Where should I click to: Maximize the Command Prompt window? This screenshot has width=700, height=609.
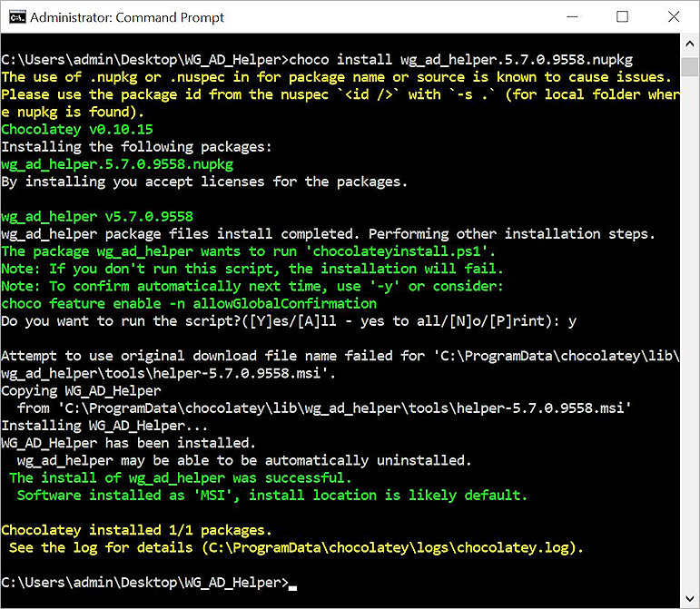click(x=622, y=17)
